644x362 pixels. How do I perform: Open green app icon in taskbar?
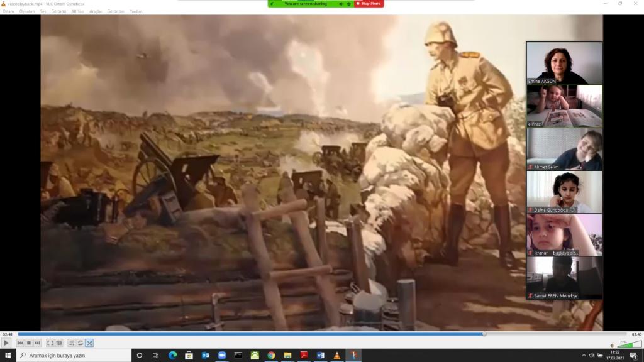pos(255,356)
